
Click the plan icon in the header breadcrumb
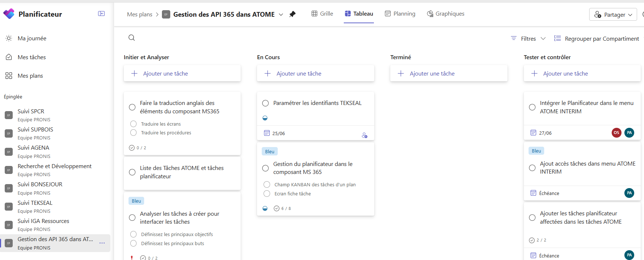166,15
